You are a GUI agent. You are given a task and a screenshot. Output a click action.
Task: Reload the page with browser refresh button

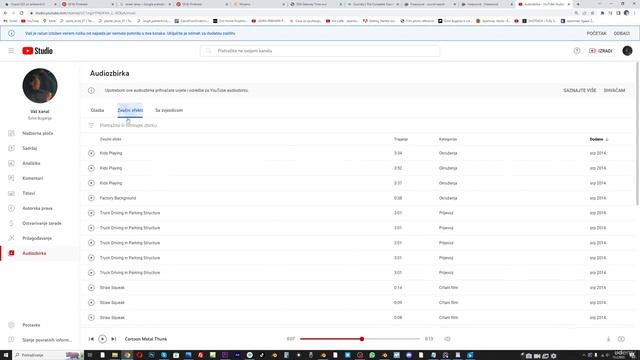click(x=22, y=13)
